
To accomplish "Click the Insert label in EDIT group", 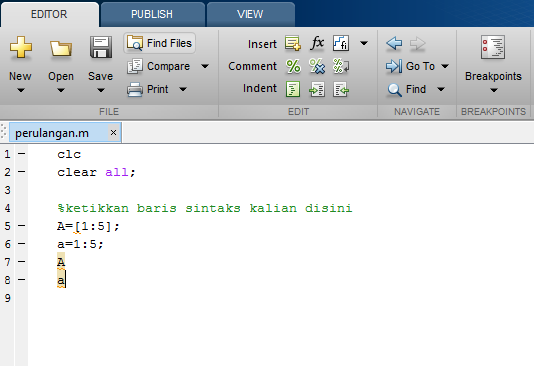I will [x=262, y=44].
